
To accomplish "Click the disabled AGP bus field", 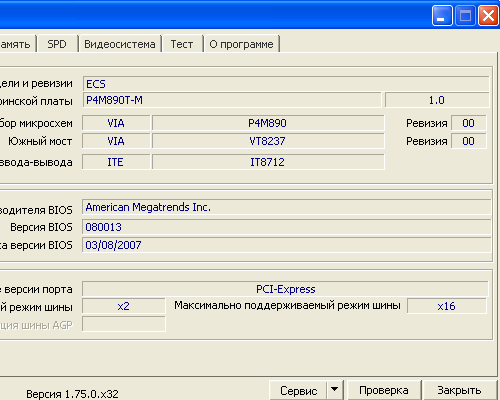I will tap(124, 324).
